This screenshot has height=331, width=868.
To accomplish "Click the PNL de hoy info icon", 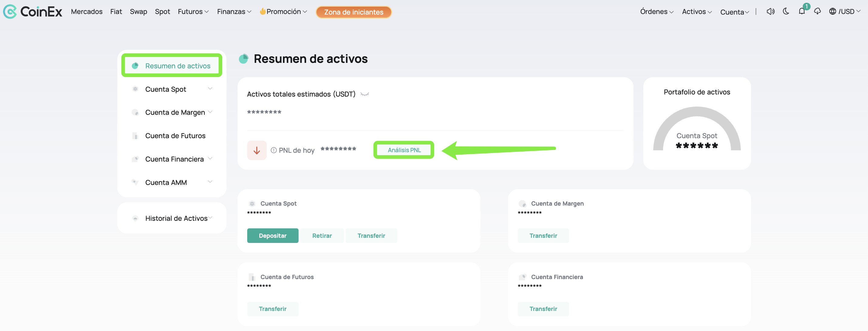I will (x=274, y=150).
